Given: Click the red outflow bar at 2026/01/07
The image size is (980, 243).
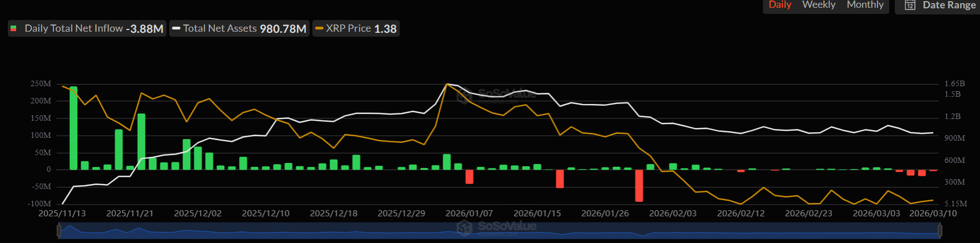Looking at the screenshot, I should pos(469,176).
